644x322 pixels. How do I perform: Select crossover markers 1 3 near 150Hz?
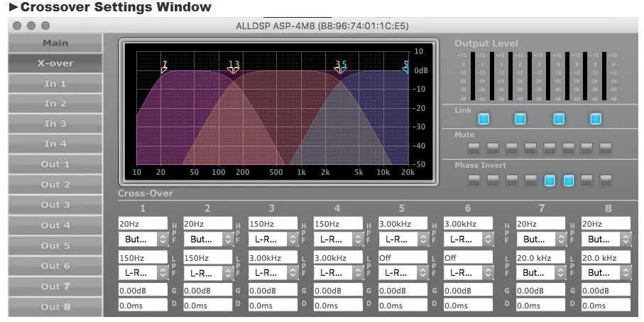[234, 67]
